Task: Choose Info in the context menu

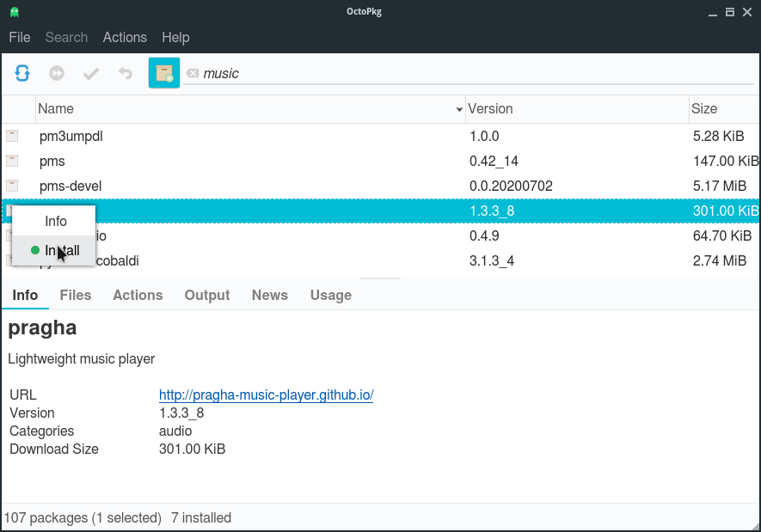Action: pos(54,221)
